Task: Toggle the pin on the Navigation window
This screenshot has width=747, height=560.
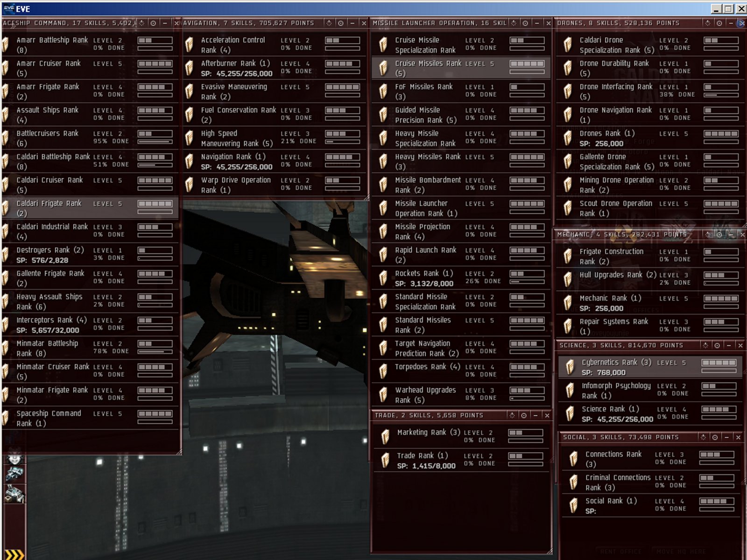Action: [x=341, y=23]
